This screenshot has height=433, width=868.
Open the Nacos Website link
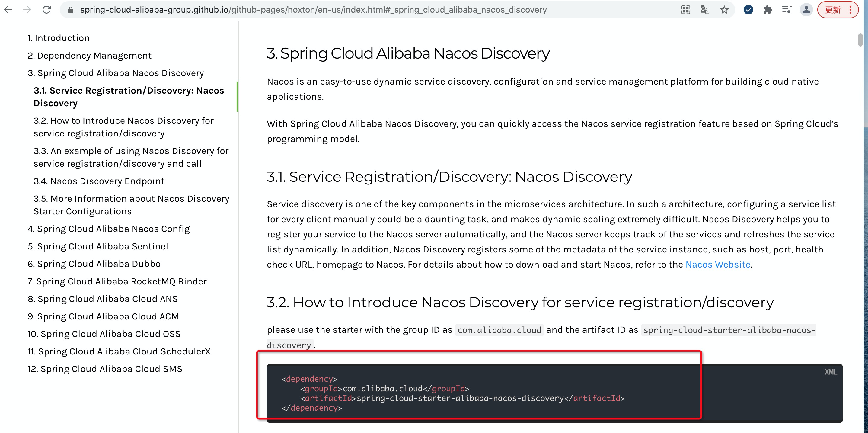(x=718, y=265)
